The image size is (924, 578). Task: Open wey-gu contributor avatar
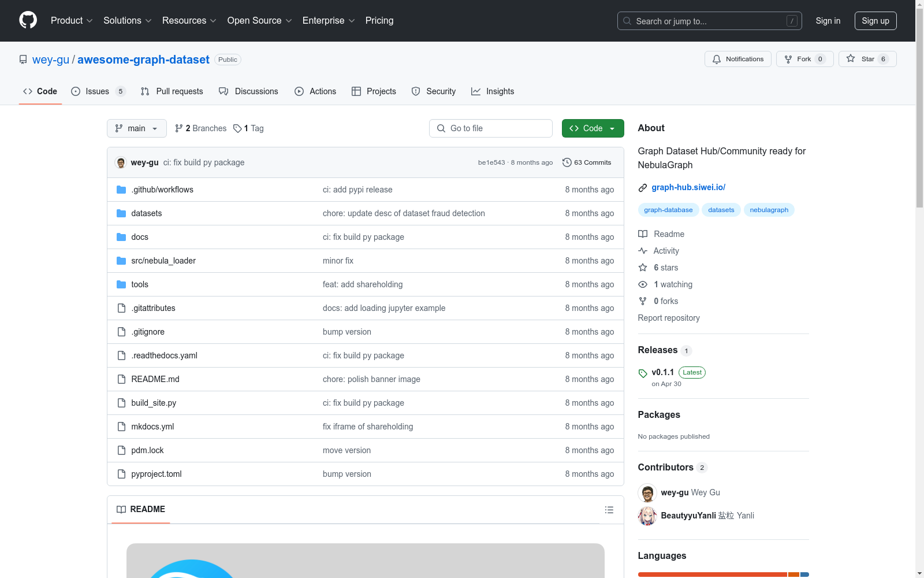647,492
